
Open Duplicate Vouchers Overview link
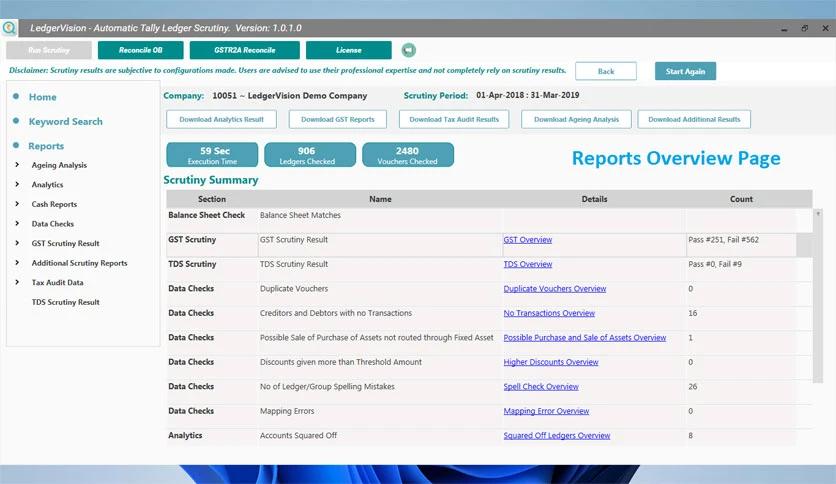click(555, 289)
